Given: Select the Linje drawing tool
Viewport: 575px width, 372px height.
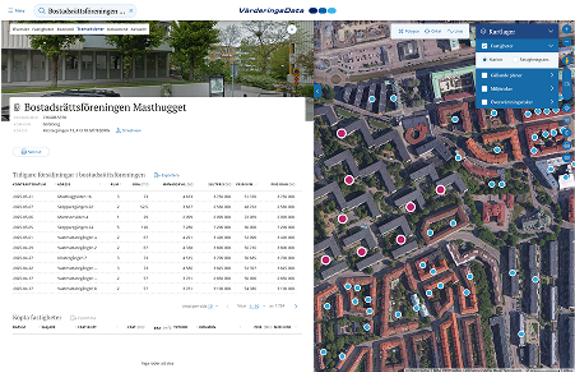Looking at the screenshot, I should [x=455, y=31].
